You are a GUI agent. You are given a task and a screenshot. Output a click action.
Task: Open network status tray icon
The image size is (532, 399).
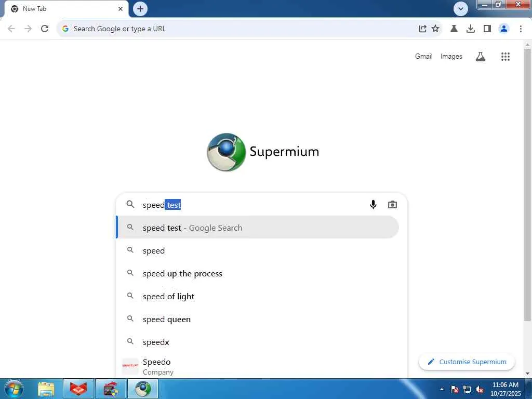pyautogui.click(x=467, y=389)
